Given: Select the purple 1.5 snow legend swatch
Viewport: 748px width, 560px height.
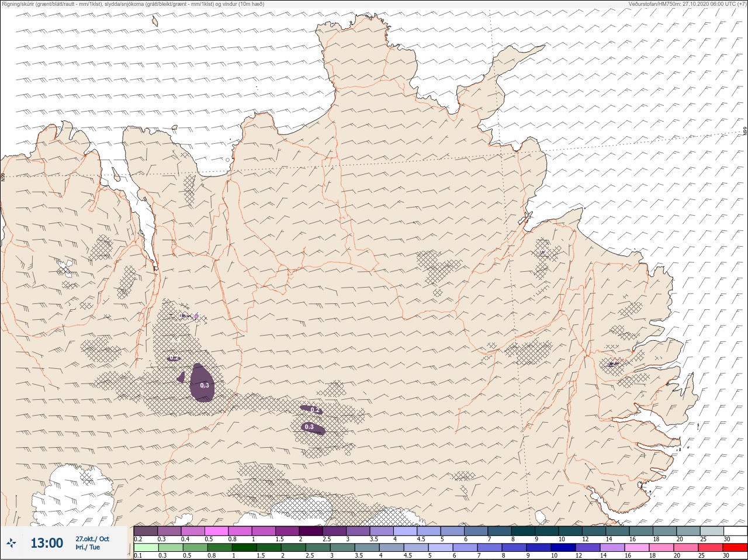Looking at the screenshot, I should [x=288, y=531].
